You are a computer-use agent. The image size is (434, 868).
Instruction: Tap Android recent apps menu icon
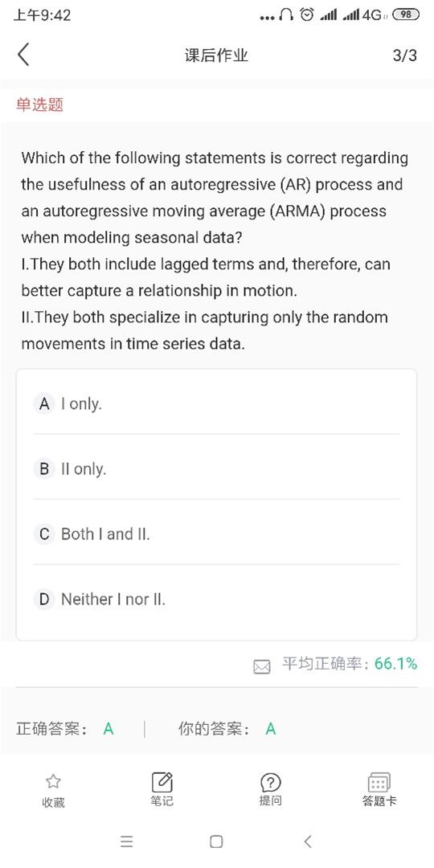coord(126,842)
